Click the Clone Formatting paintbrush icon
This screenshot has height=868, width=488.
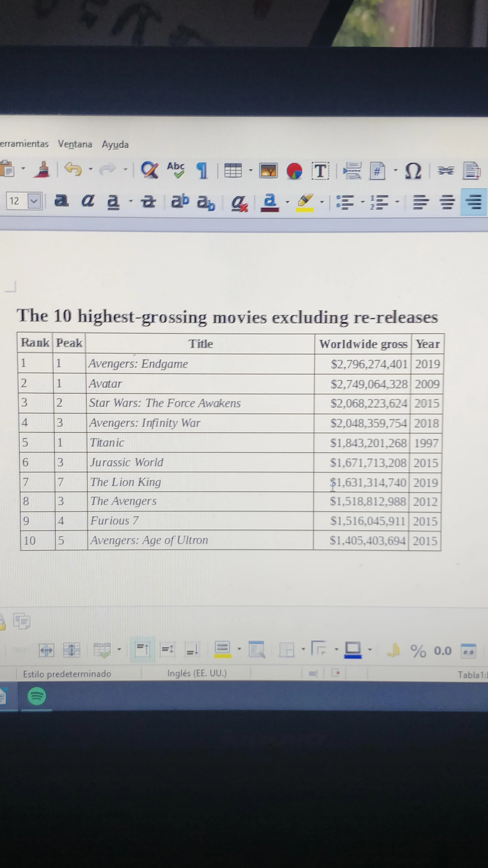(x=42, y=169)
